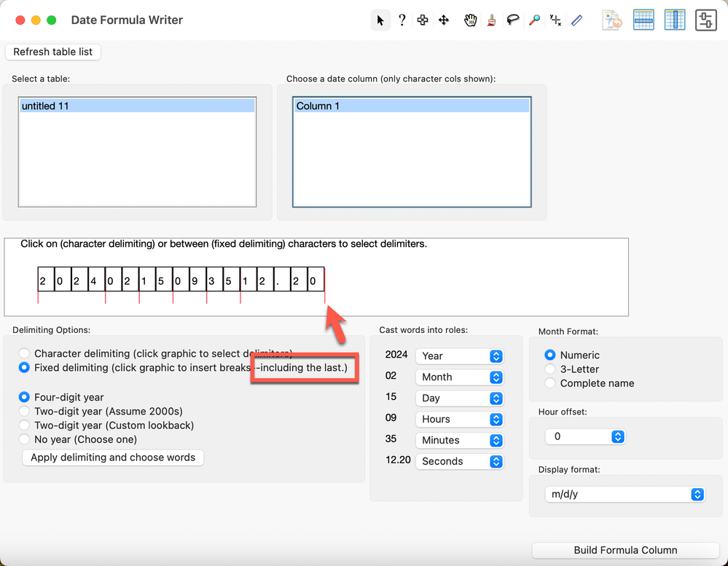Open the Year role dropdown for 2024
This screenshot has width=728, height=566.
point(459,355)
